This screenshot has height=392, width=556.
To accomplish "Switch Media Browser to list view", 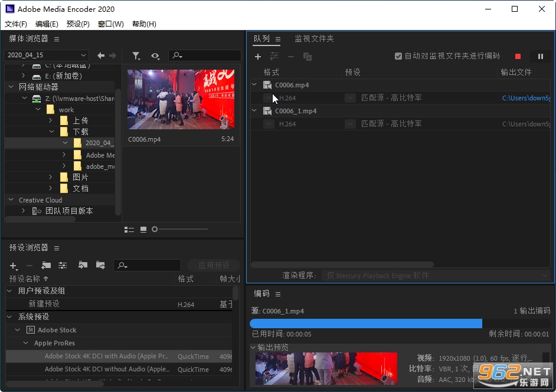I will (129, 230).
